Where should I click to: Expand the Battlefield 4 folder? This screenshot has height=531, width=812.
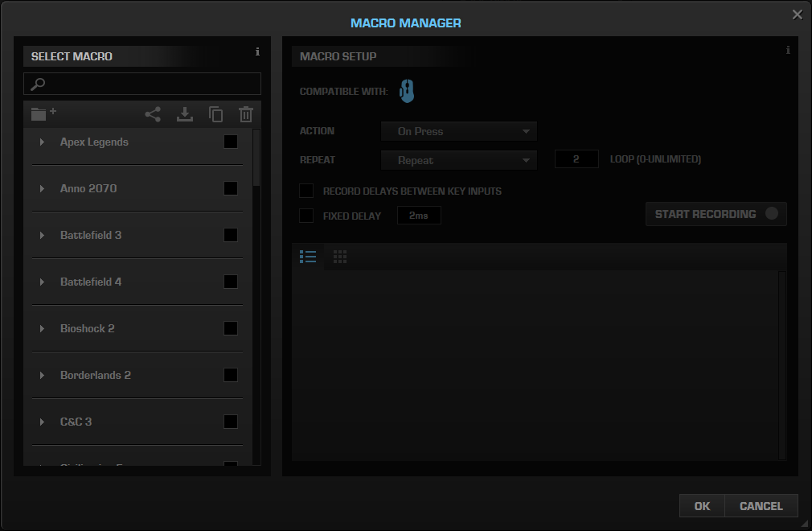42,282
